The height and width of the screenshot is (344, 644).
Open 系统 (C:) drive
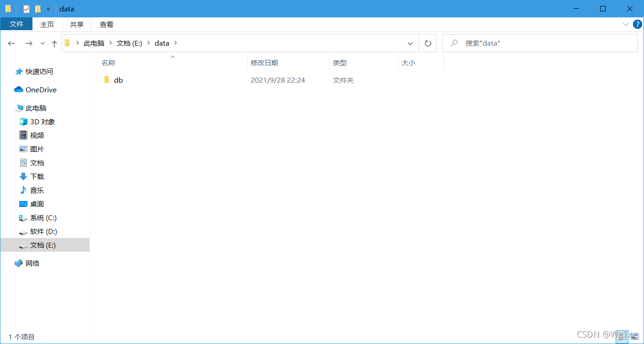pos(43,217)
